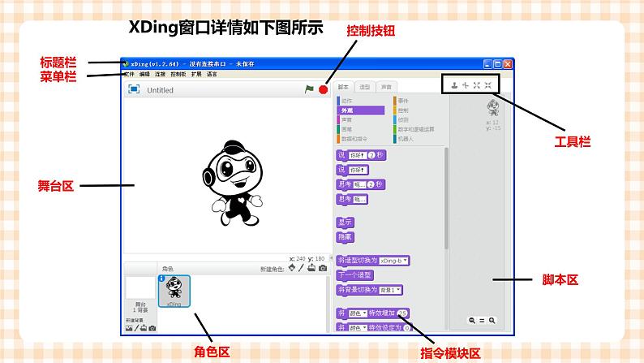Take new sprite photo with camera icon
This screenshot has height=363, width=644.
(323, 268)
